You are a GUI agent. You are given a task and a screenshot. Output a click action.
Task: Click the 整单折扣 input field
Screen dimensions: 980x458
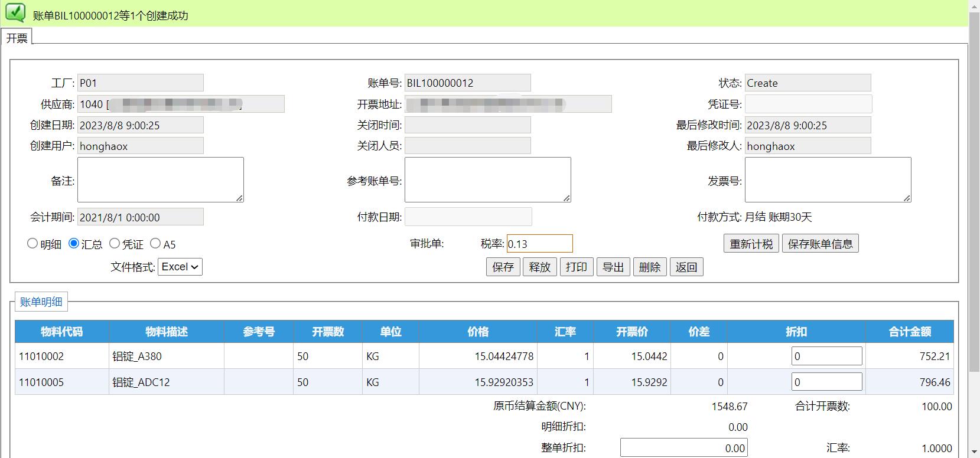684,448
